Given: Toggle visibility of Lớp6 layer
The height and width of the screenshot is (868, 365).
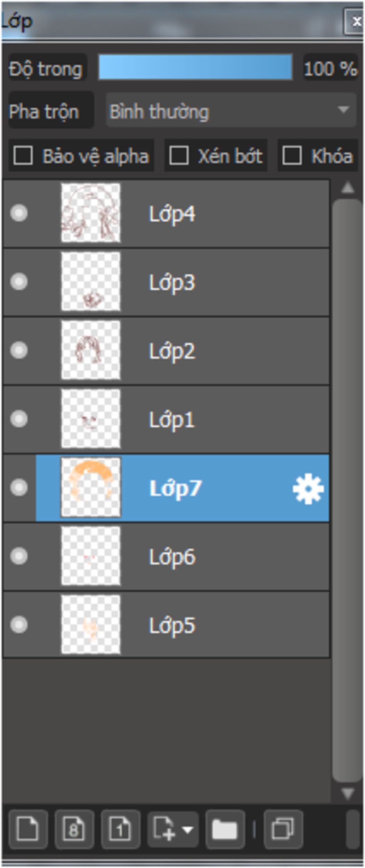Looking at the screenshot, I should click(x=19, y=556).
